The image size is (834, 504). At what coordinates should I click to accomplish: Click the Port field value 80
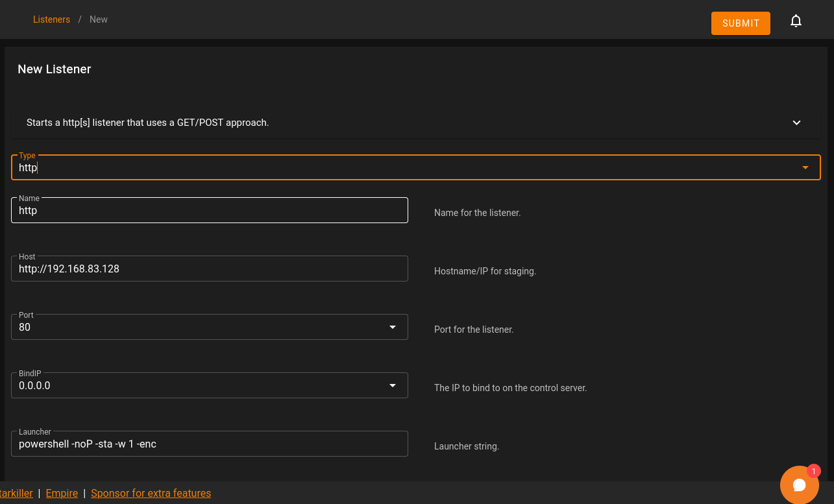25,327
